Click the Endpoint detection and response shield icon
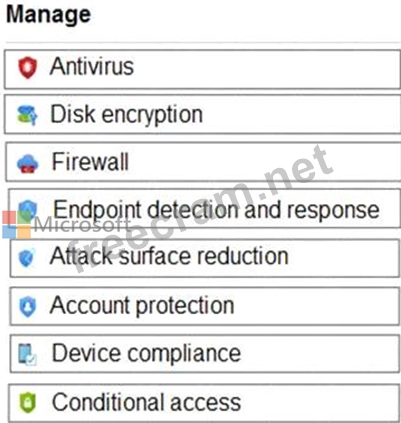The image size is (401, 423). pyautogui.click(x=28, y=210)
